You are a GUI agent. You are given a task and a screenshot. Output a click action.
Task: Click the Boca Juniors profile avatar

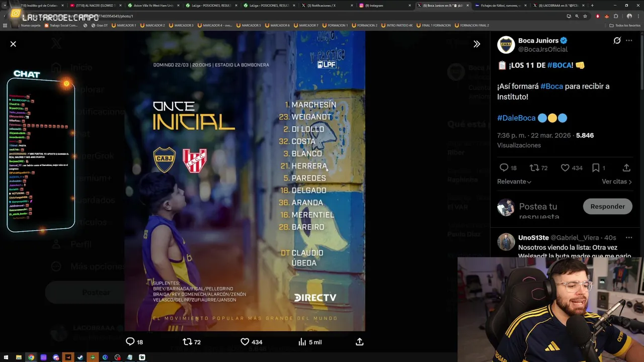tap(506, 45)
